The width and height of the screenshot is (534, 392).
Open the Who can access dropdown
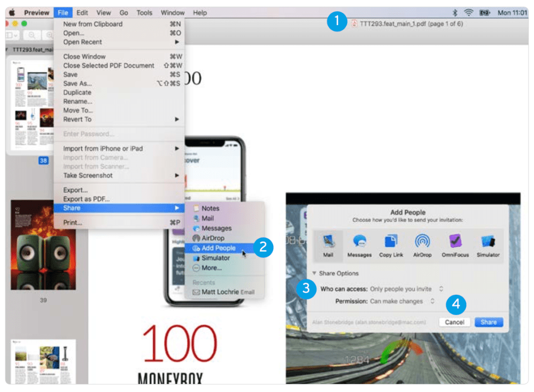(441, 288)
